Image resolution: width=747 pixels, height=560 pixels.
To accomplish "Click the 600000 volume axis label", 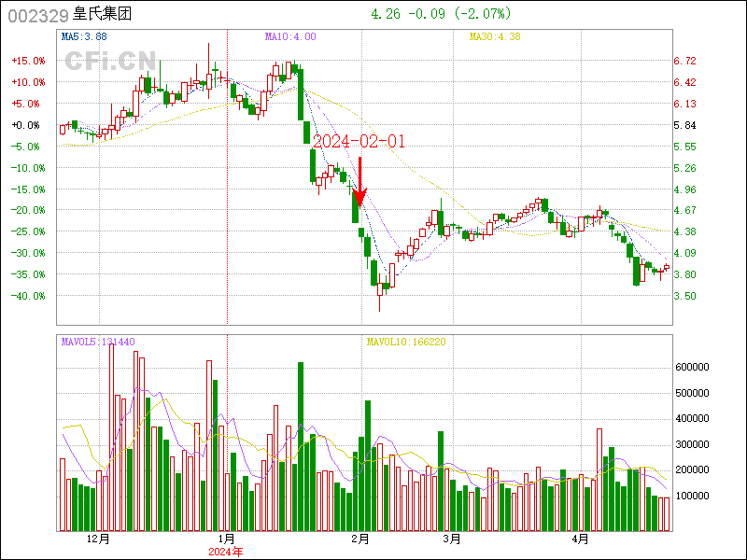I will pyautogui.click(x=692, y=367).
